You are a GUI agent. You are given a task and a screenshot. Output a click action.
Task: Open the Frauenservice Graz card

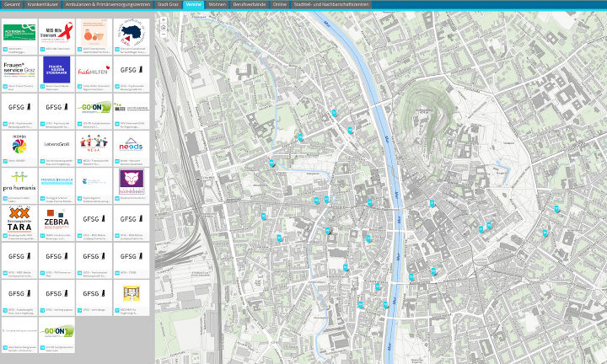click(19, 73)
